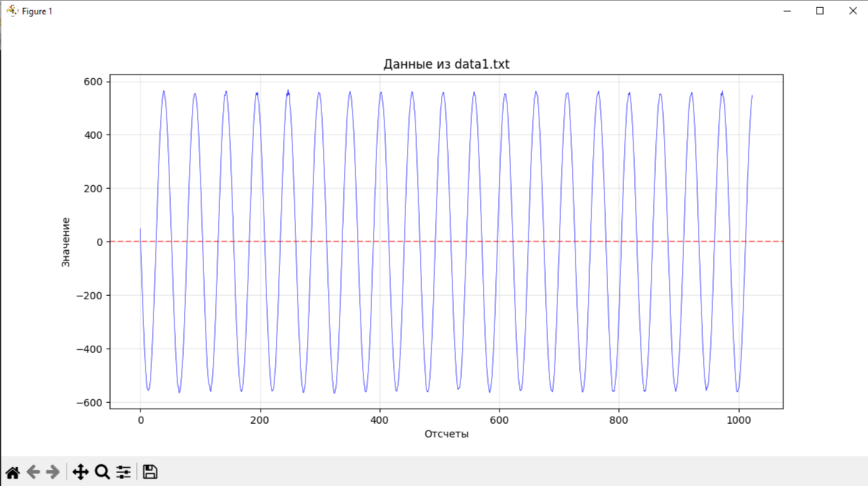This screenshot has width=868, height=486.
Task: Go forward to the next view
Action: [x=53, y=472]
